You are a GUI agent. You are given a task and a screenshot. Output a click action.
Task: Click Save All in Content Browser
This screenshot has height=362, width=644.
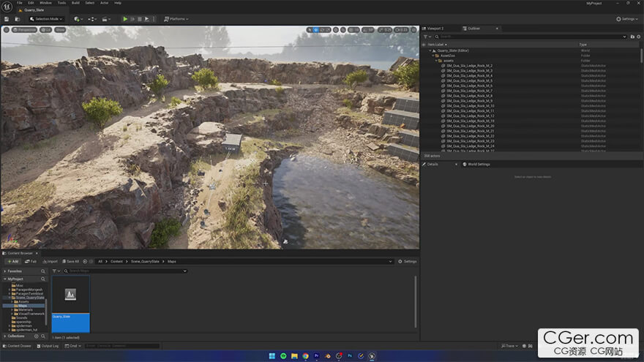point(71,262)
